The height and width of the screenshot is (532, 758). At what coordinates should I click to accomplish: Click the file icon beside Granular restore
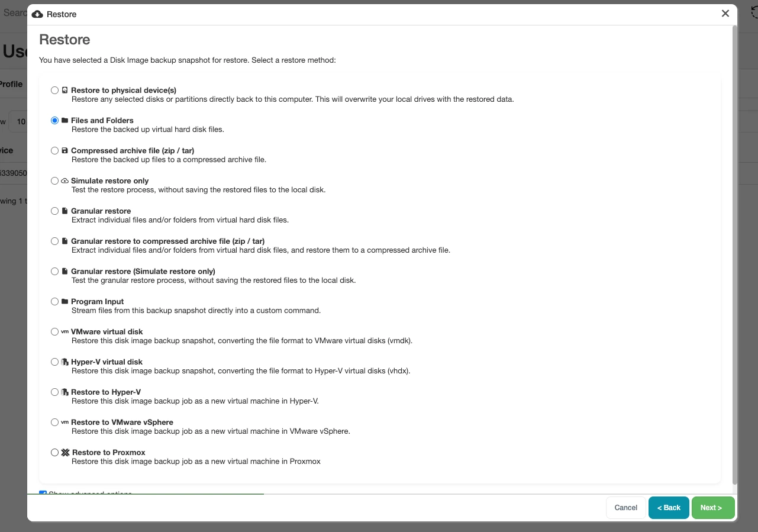click(64, 211)
